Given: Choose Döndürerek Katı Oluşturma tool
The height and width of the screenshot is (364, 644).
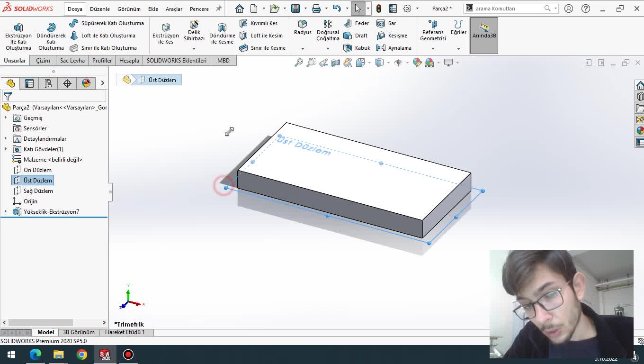Looking at the screenshot, I should [x=51, y=36].
